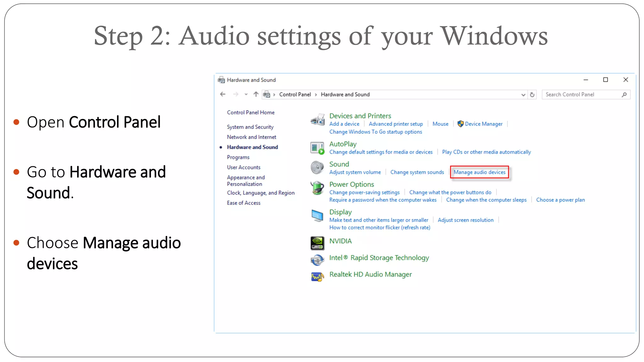Open monitor flicker refresh rate help
Image resolution: width=644 pixels, height=362 pixels.
pyautogui.click(x=380, y=228)
